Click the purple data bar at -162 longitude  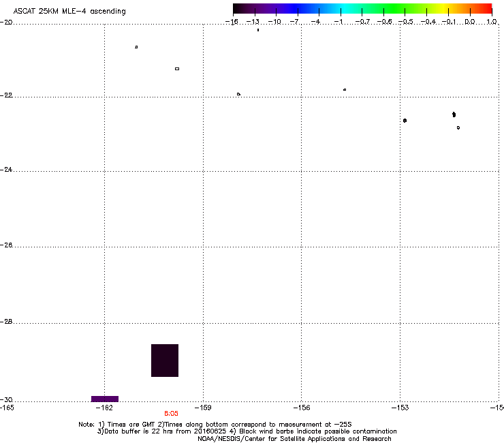pyautogui.click(x=105, y=399)
